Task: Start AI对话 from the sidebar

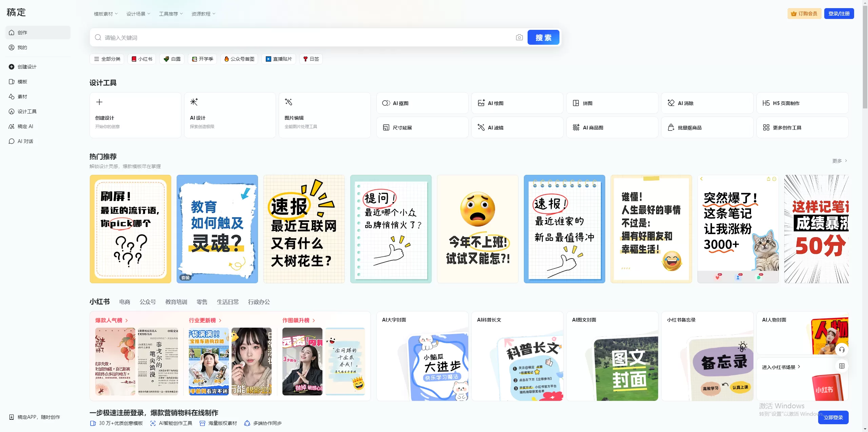Action: click(25, 141)
